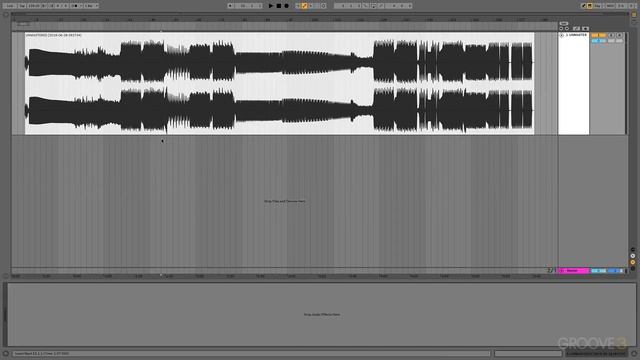Click the Drop Audio Effects Here area
The height and width of the screenshot is (360, 640).
coord(322,315)
